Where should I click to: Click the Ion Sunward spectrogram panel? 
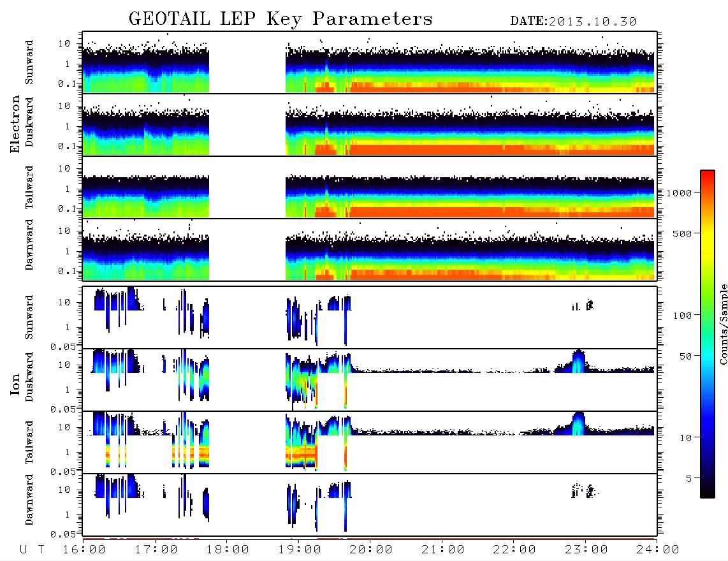point(370,317)
